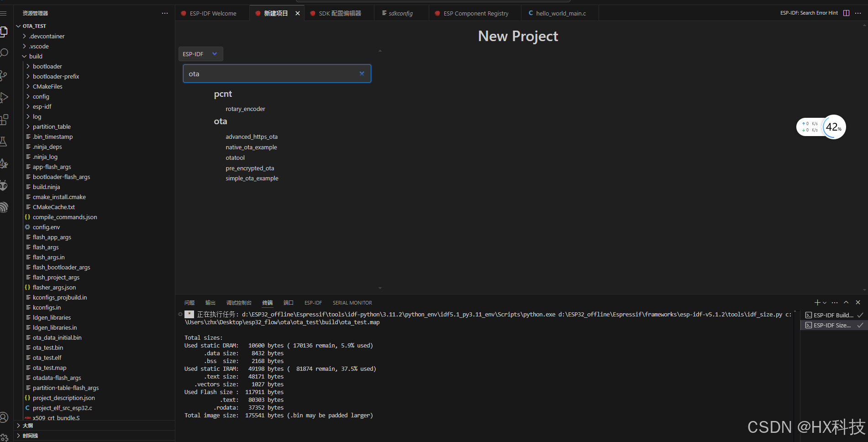Expand the .vscode folder
The image size is (868, 442).
[39, 46]
